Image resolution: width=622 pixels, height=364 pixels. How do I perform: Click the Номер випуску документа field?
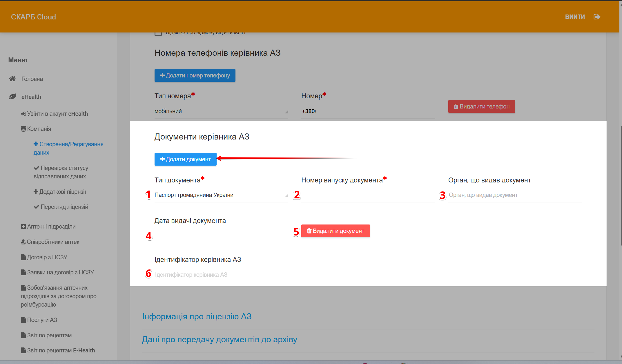point(368,195)
